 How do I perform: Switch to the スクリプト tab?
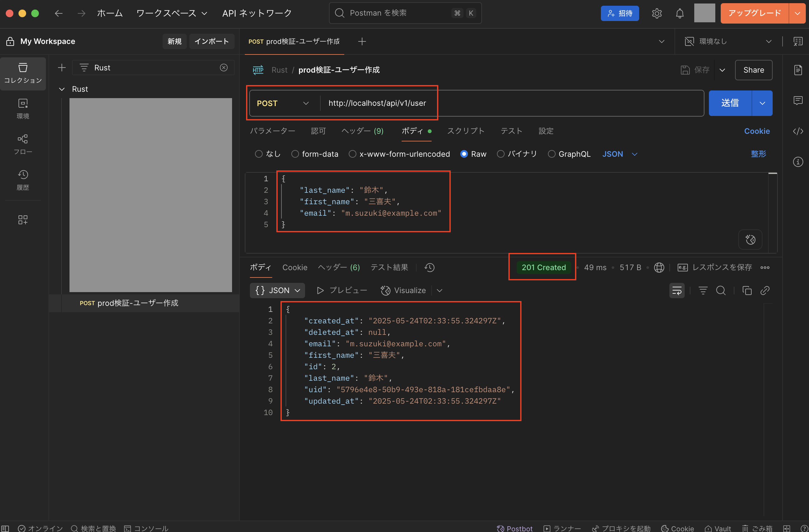pyautogui.click(x=466, y=131)
